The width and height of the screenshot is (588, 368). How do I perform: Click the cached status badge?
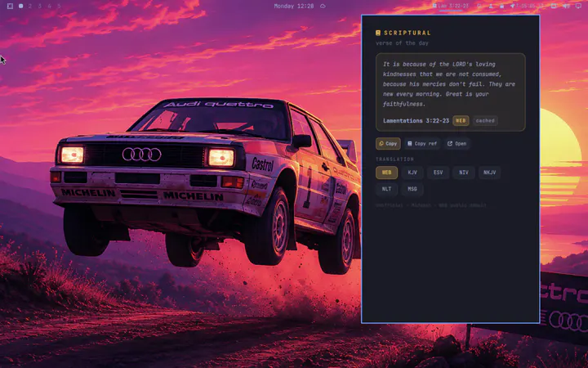click(x=485, y=120)
